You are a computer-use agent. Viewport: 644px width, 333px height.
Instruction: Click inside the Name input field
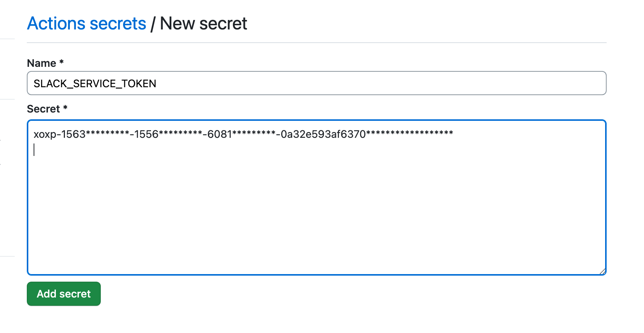(x=264, y=83)
